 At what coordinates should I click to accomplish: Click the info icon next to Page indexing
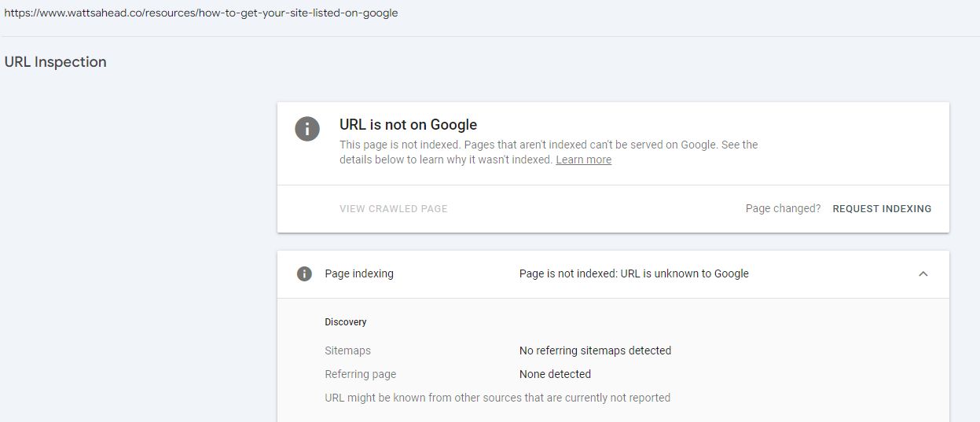(304, 274)
